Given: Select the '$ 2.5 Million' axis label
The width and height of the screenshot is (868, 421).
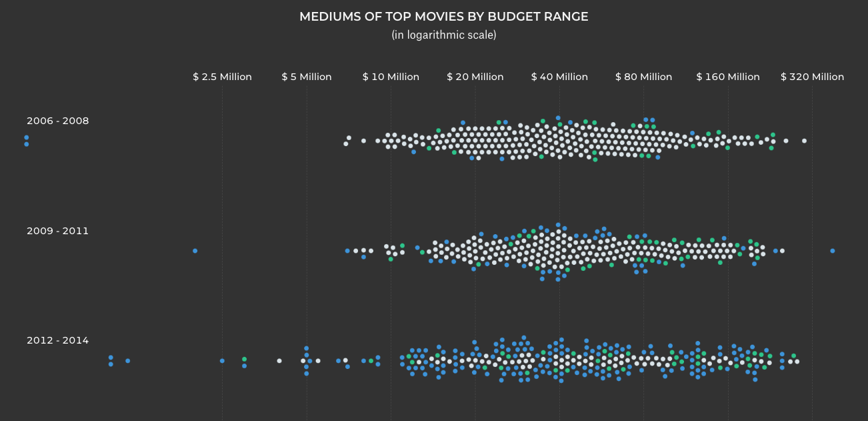Looking at the screenshot, I should tap(222, 77).
